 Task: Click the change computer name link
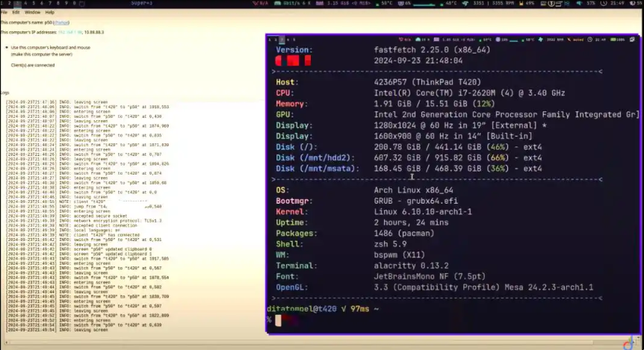61,22
